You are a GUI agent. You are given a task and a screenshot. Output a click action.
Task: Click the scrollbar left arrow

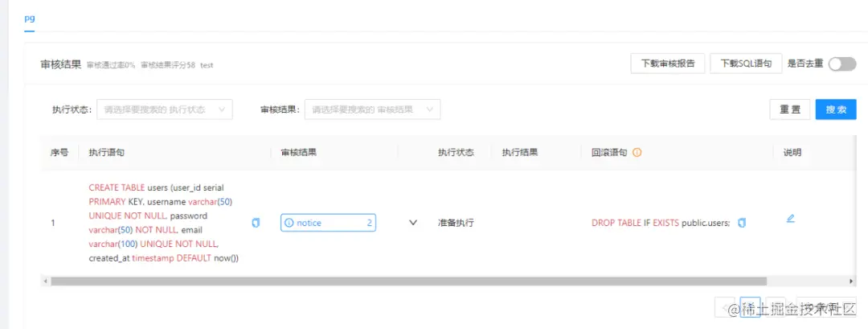pos(45,282)
